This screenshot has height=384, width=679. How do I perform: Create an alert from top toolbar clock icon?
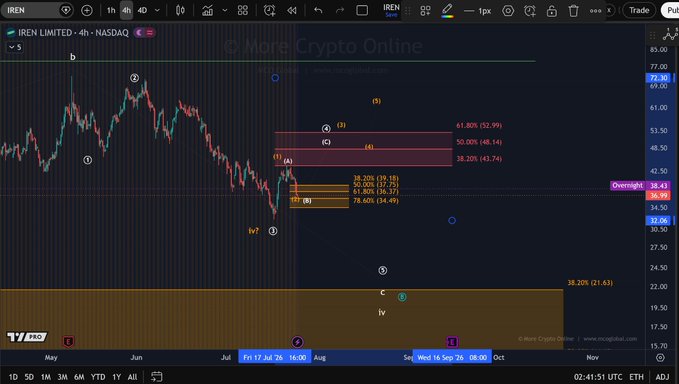pos(269,10)
